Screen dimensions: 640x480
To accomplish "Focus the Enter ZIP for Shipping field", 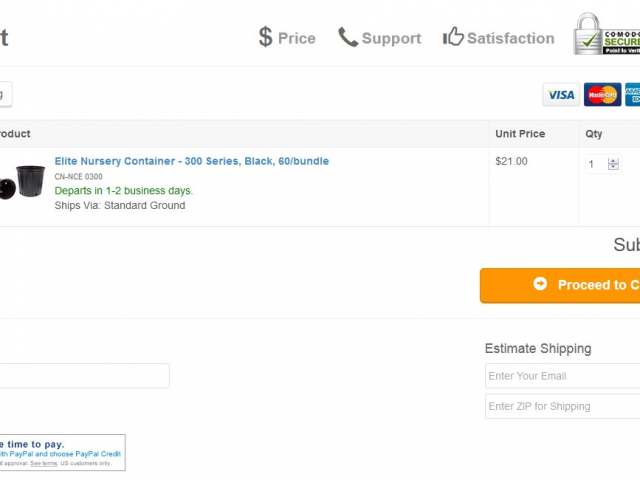I will (x=562, y=406).
